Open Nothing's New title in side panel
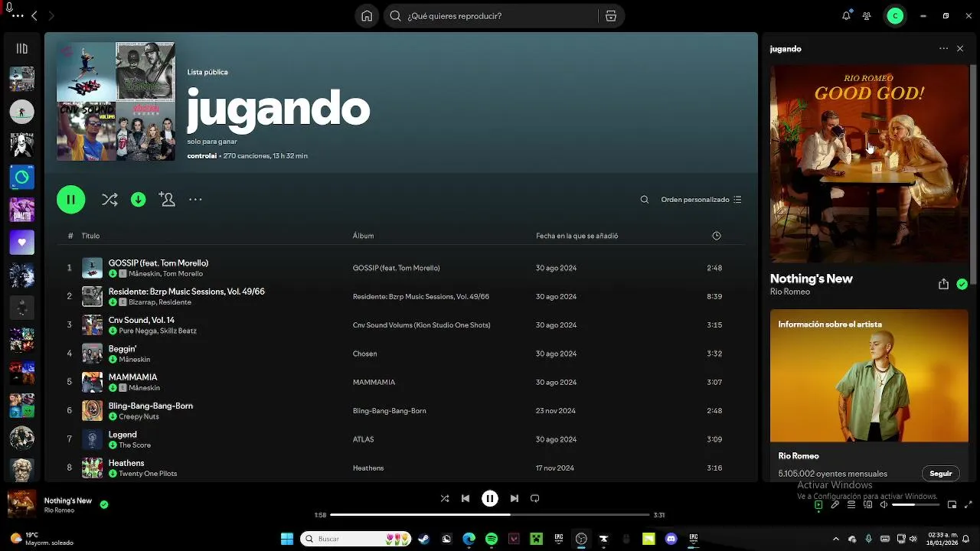The width and height of the screenshot is (980, 551). coord(811,279)
